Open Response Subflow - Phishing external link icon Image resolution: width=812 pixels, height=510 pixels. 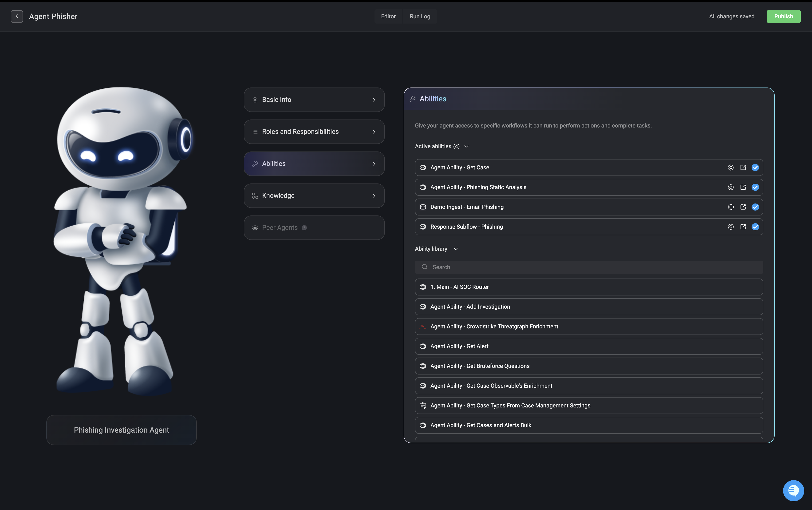pos(743,227)
